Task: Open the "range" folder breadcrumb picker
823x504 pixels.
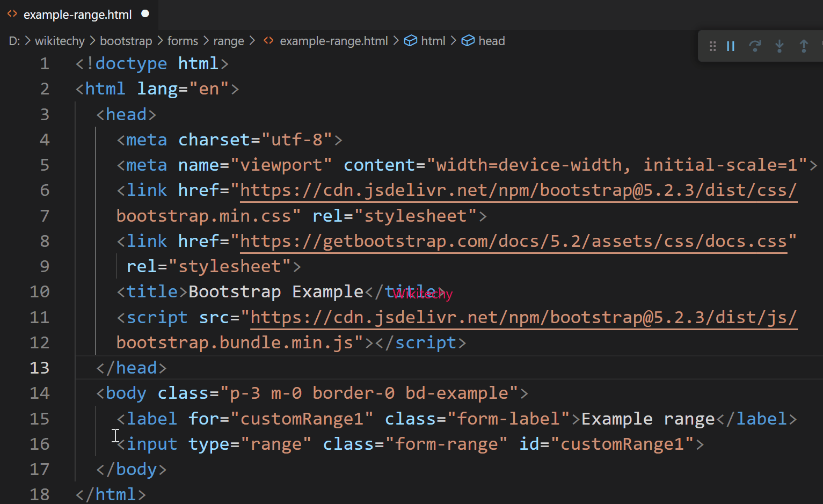Action: [229, 40]
